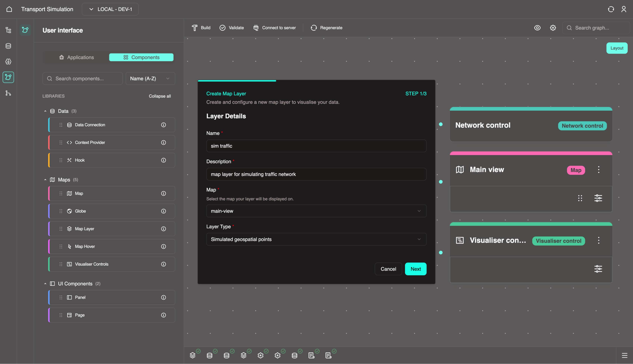The image size is (633, 364).
Task: Click the Transport Simulation title
Action: [47, 9]
